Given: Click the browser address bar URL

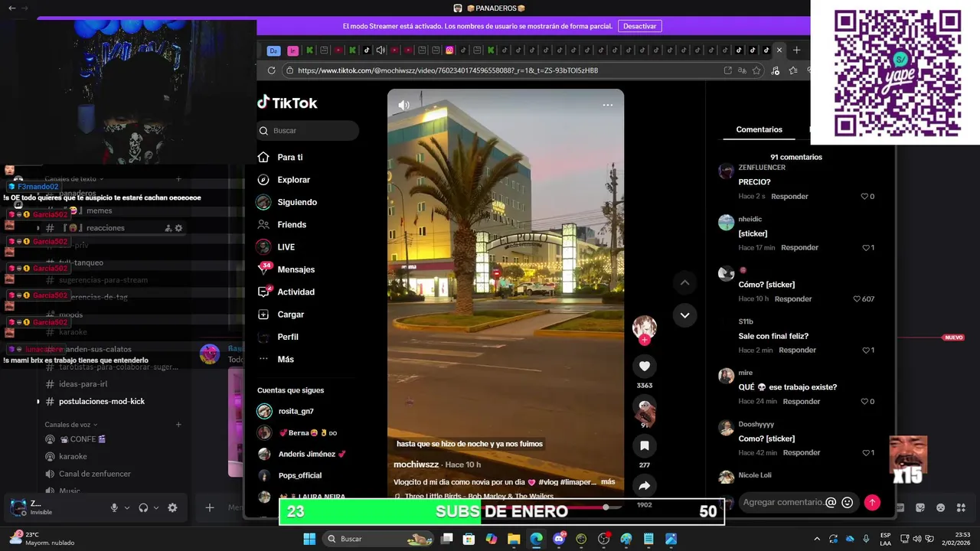Looking at the screenshot, I should 447,70.
